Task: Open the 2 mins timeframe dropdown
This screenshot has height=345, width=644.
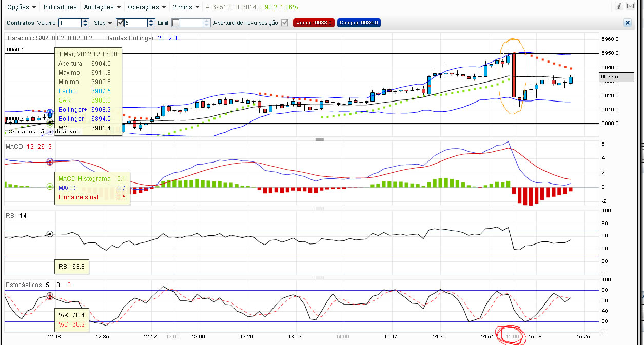Action: [x=186, y=7]
